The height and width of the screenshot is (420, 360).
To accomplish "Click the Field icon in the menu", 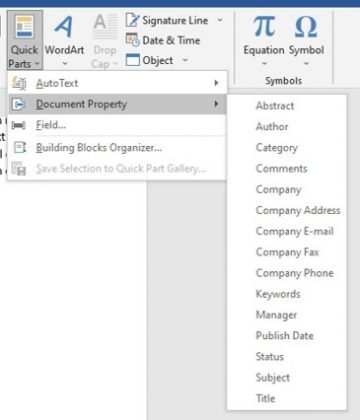I will click(x=18, y=125).
